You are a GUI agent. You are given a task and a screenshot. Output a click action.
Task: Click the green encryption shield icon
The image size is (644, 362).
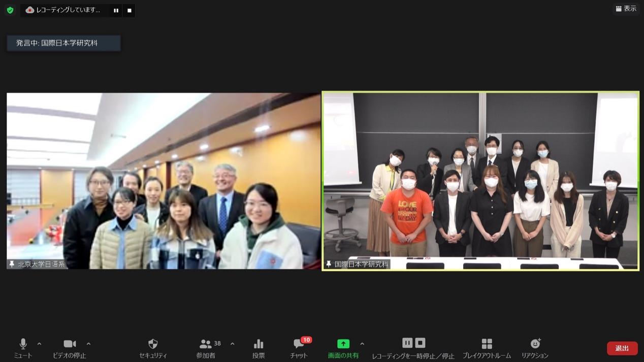[10, 10]
